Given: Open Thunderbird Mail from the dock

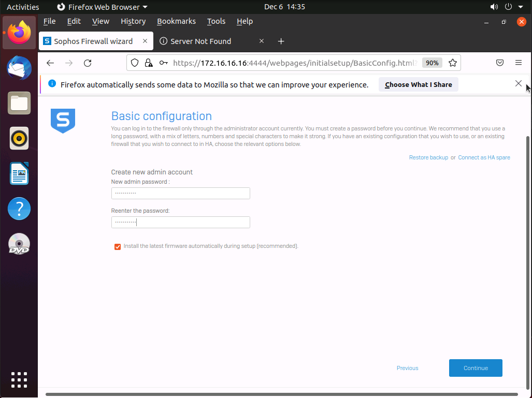Looking at the screenshot, I should pos(19,68).
